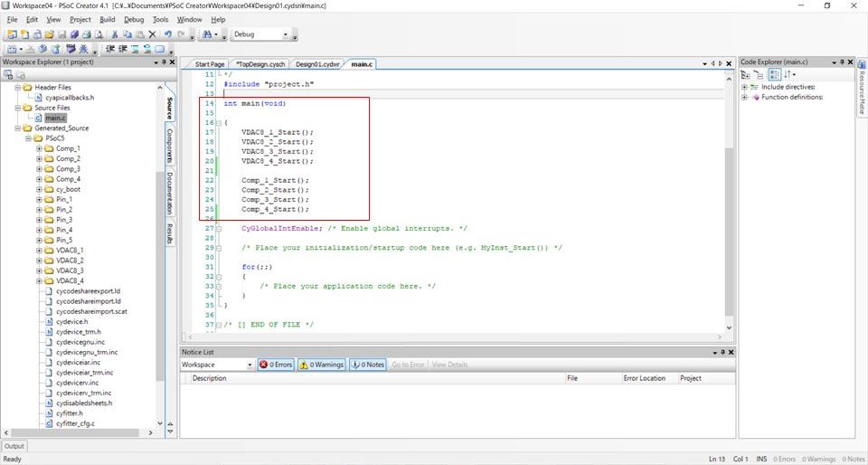Toggle the 0 Errors filter
This screenshot has width=868, height=465.
(x=276, y=365)
